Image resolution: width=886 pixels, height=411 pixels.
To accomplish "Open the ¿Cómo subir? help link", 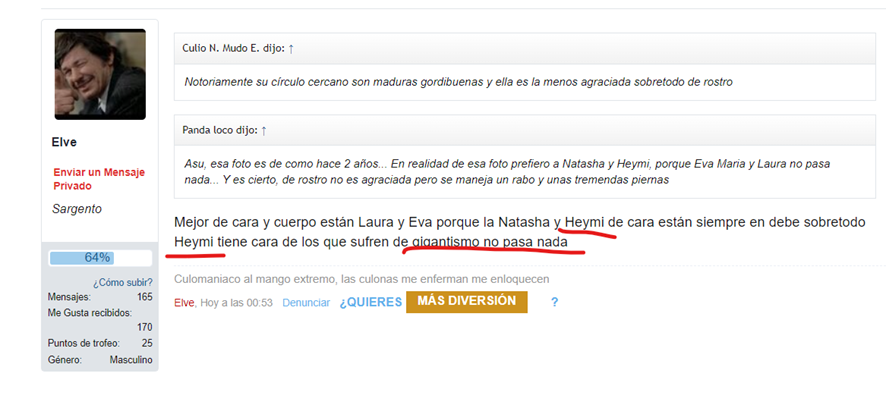I will [122, 282].
